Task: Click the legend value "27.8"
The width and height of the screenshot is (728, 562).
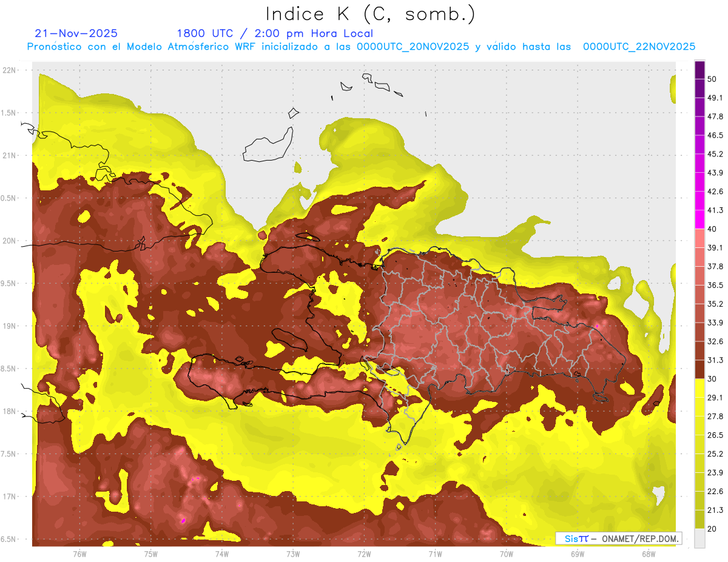Action: pyautogui.click(x=715, y=416)
